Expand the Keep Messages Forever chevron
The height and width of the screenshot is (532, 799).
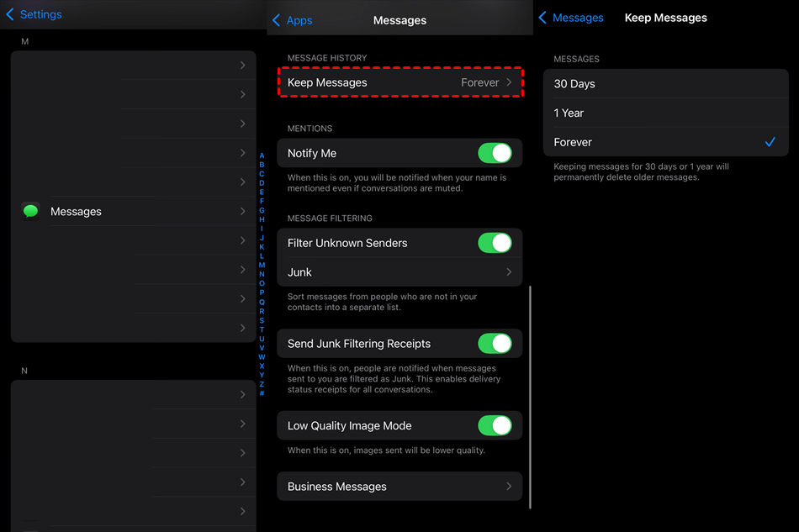509,82
